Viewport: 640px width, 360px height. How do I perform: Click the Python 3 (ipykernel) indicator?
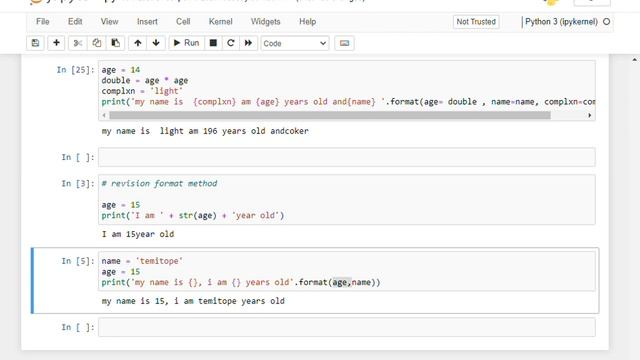coord(561,22)
